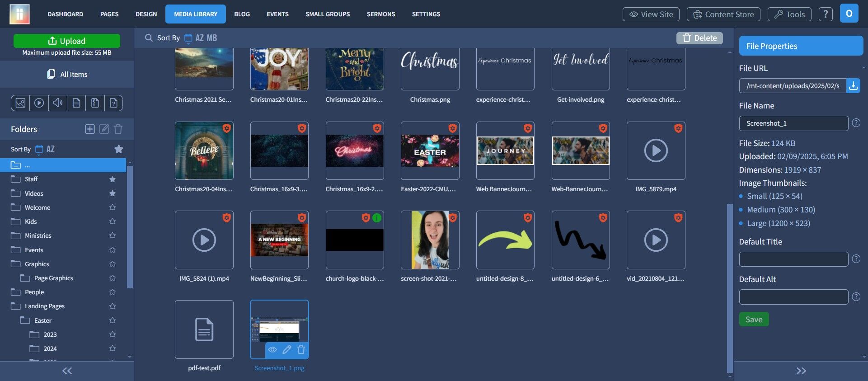Click the View Site button
Viewport: 868px width, 381px height.
651,14
